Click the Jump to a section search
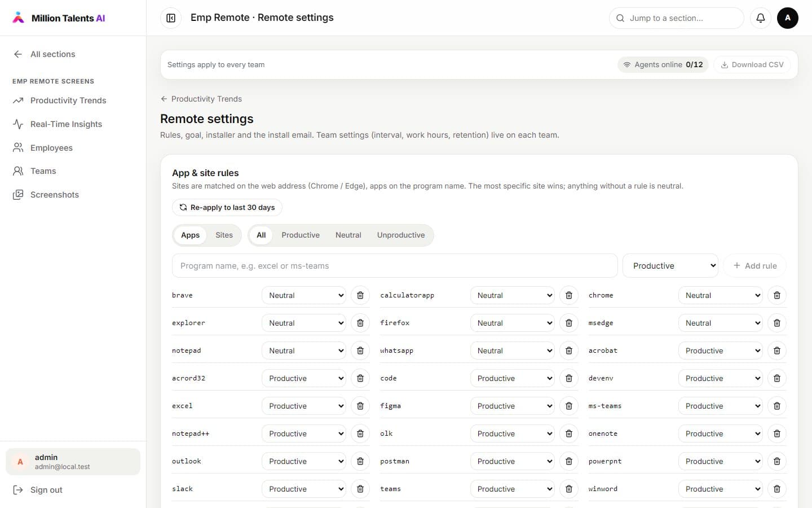The image size is (812, 508). [x=676, y=18]
